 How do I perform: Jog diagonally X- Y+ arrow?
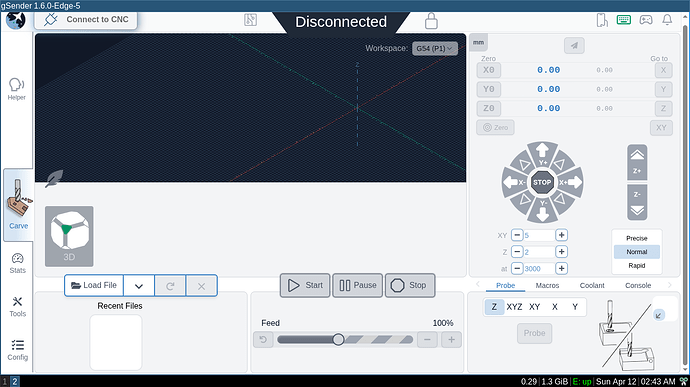tap(524, 165)
